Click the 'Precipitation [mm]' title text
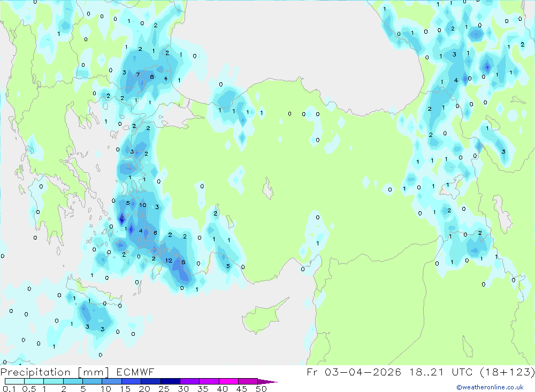This screenshot has width=535, height=392. pyautogui.click(x=55, y=372)
